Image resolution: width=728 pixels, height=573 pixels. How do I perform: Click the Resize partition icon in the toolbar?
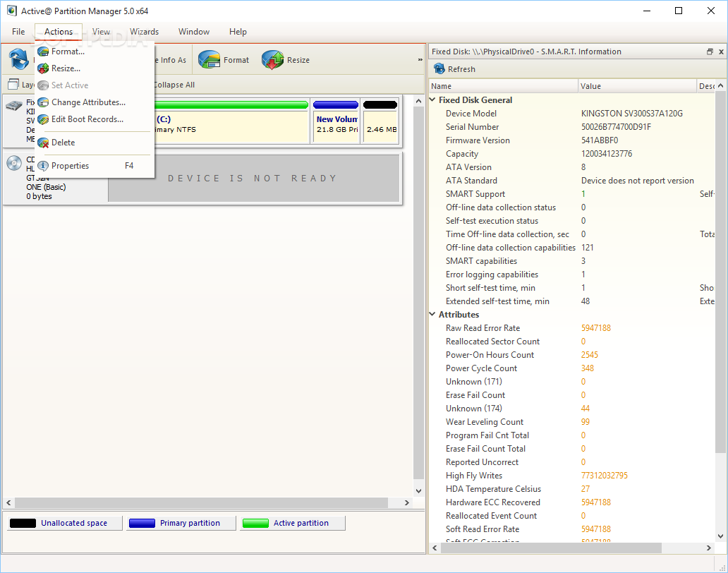pos(272,59)
